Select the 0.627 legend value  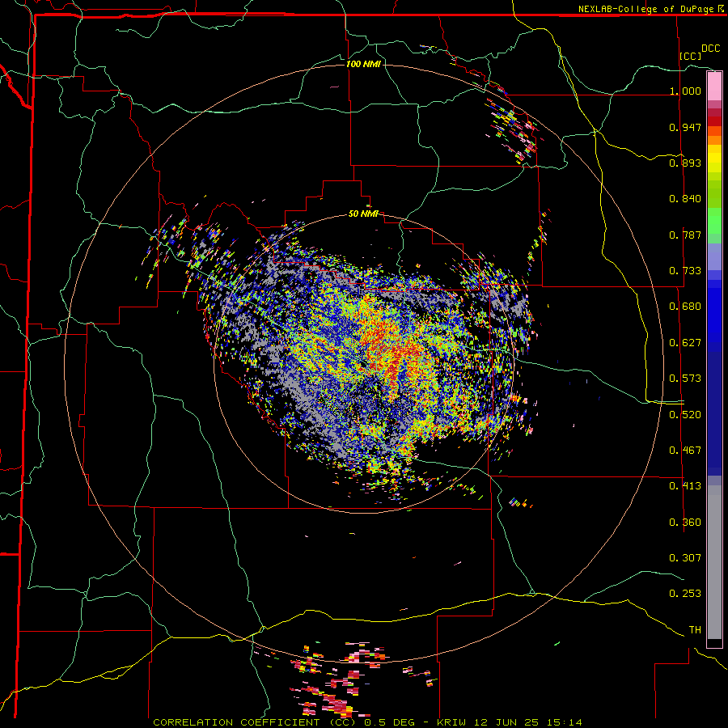(x=685, y=343)
